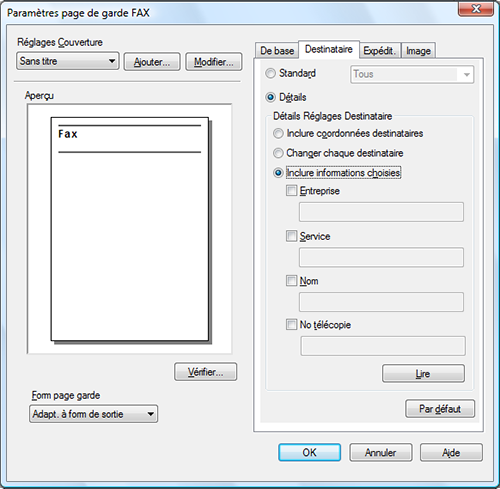This screenshot has width=500, height=489.
Task: Click the Service text field
Action: point(381,257)
